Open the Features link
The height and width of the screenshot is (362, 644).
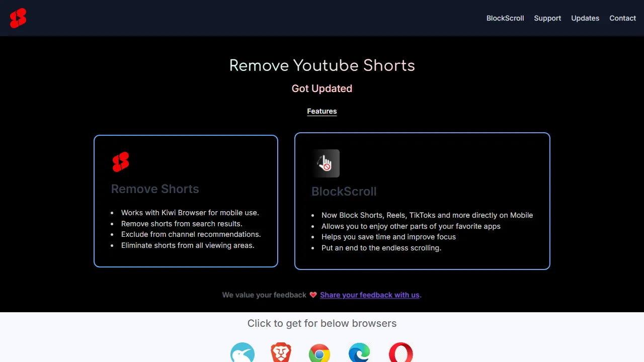tap(321, 111)
